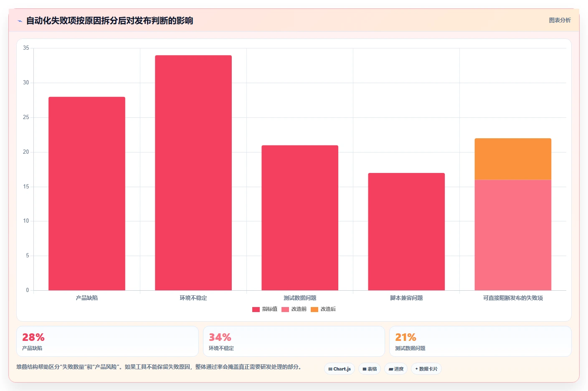The image size is (588, 391).
Task: Toggle the 改造后 legend color swatch
Action: coord(314,310)
